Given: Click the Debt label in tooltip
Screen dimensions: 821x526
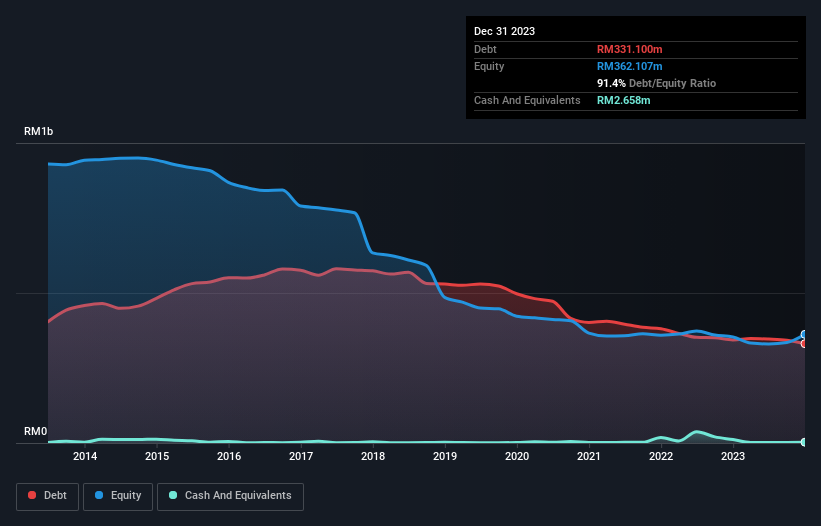Looking at the screenshot, I should point(485,49).
